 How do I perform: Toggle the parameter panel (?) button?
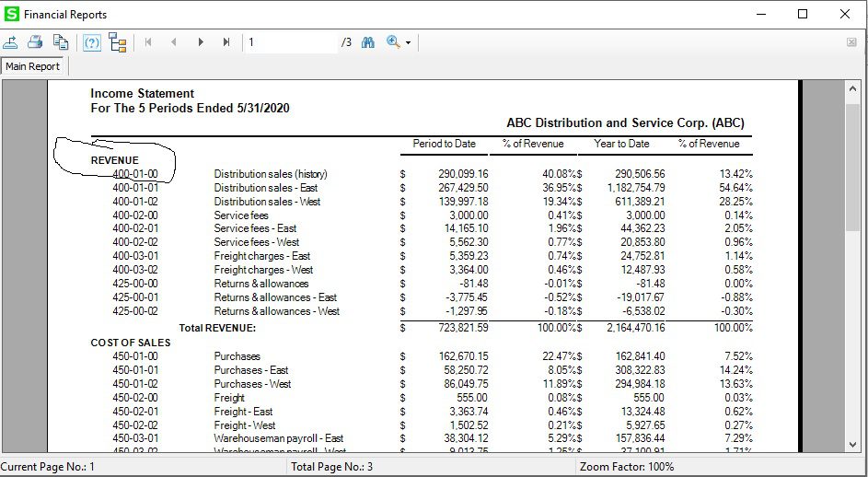[x=92, y=42]
